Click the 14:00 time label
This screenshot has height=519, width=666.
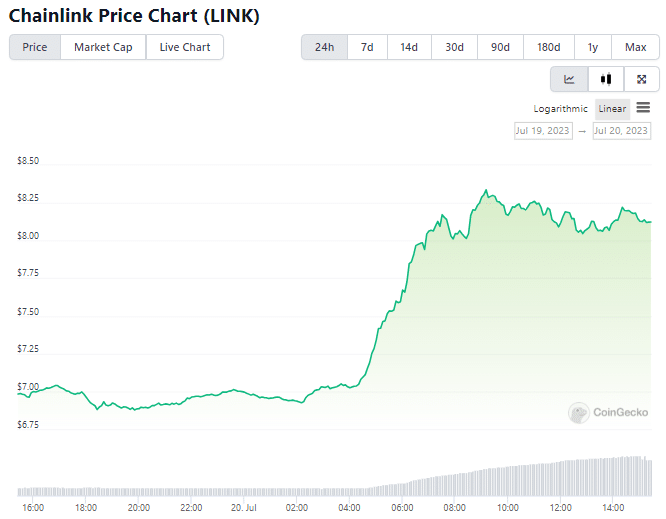click(x=613, y=508)
